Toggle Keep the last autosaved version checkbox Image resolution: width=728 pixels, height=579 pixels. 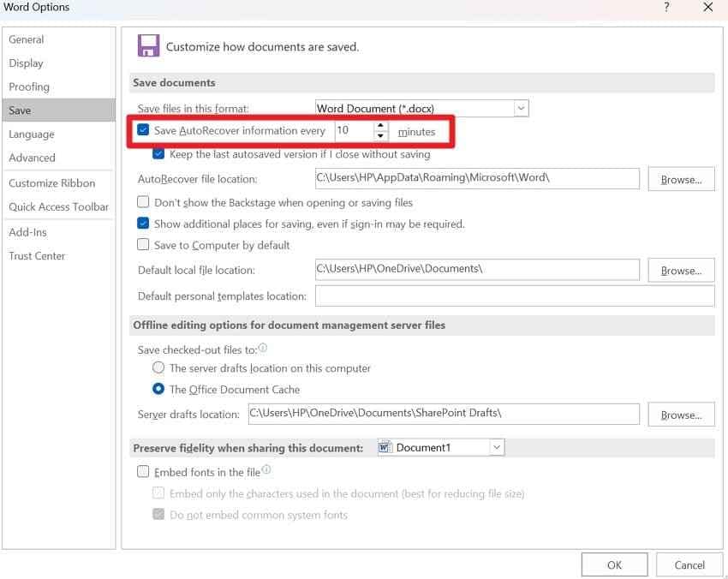(158, 153)
